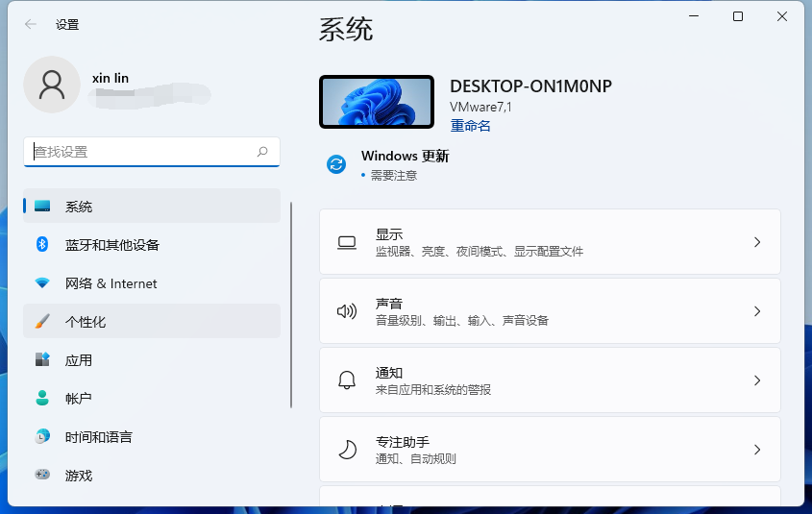Select 系统 in the sidebar

pos(152,207)
